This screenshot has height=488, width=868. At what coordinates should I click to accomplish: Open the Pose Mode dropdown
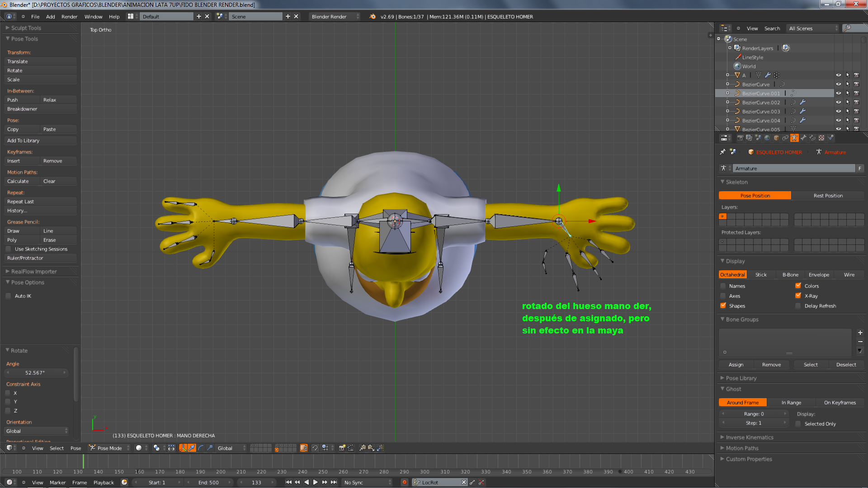click(x=109, y=448)
